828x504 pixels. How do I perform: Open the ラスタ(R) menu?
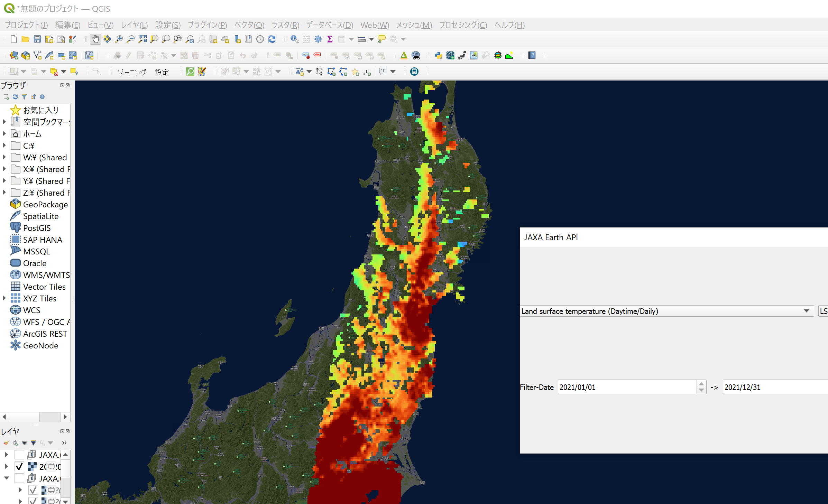click(285, 25)
